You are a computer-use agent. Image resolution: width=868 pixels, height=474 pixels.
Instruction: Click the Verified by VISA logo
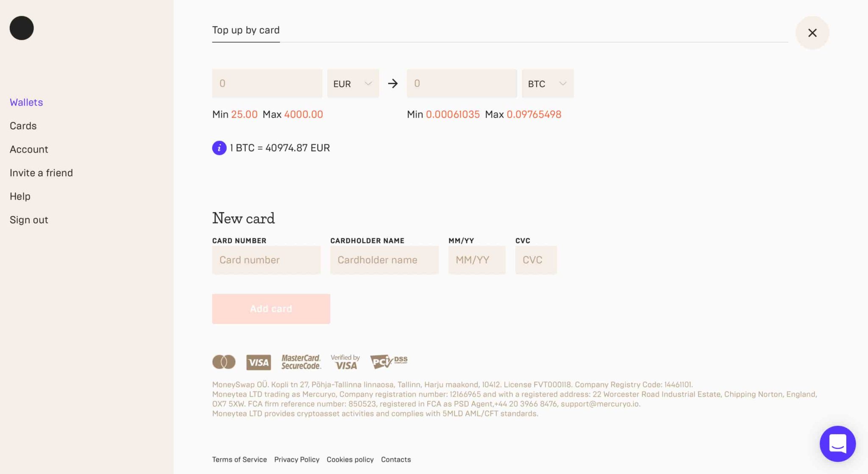(345, 362)
